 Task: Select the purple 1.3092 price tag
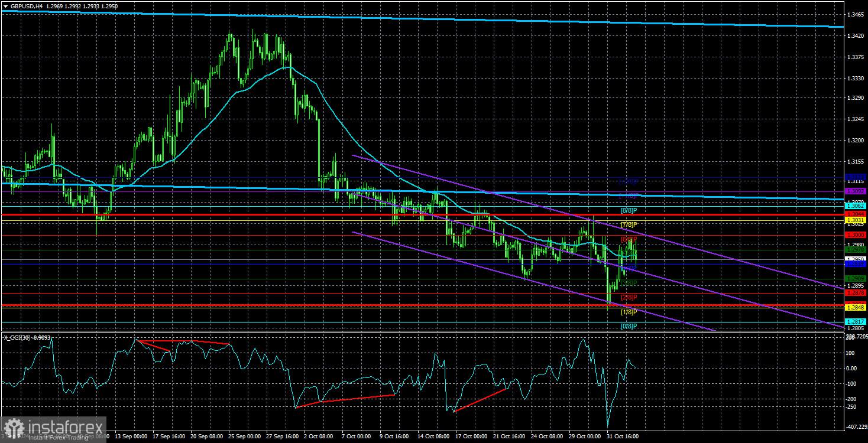coord(856,191)
